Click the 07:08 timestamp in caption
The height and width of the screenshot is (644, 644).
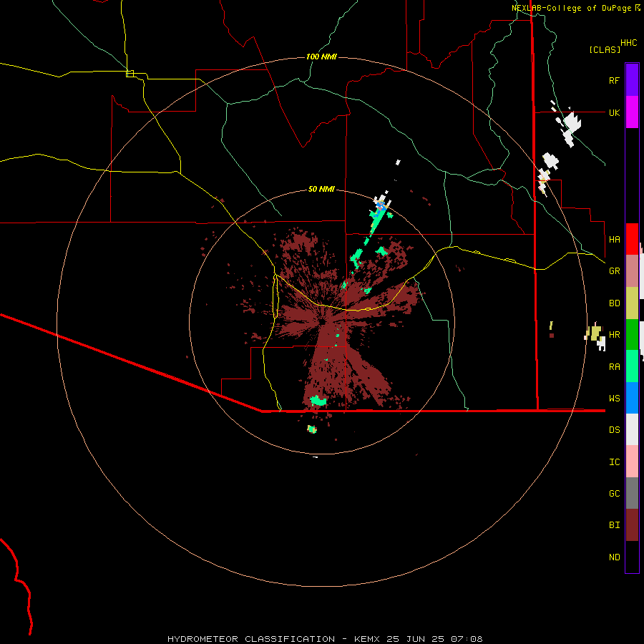point(466,639)
